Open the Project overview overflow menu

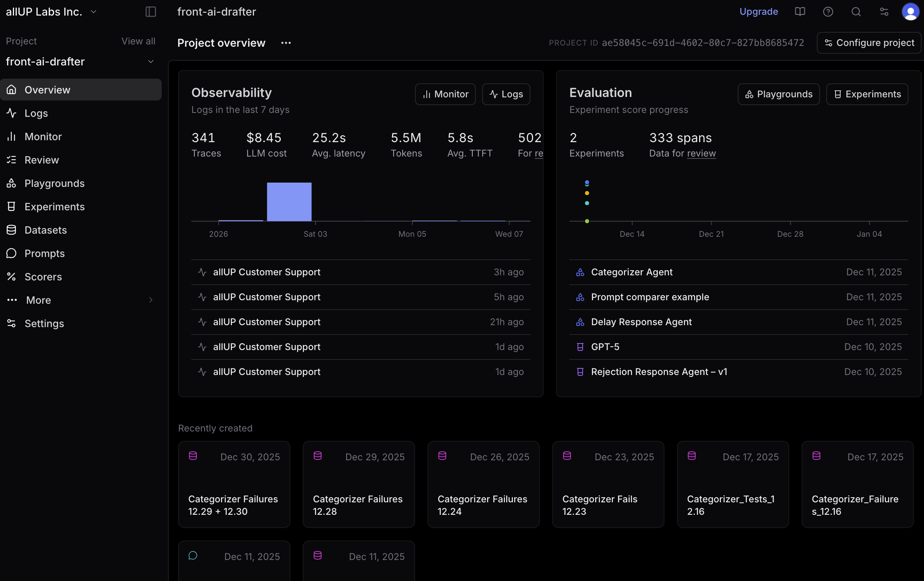coord(286,43)
